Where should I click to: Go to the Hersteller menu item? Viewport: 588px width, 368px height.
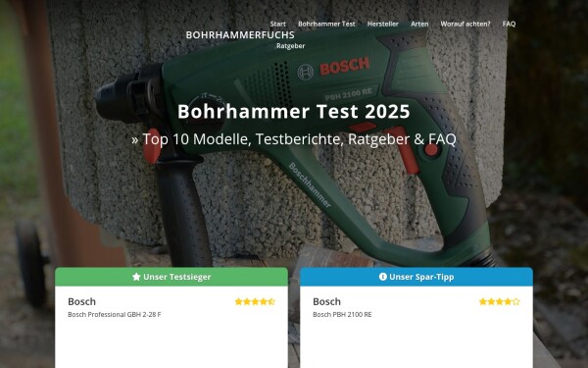[382, 24]
